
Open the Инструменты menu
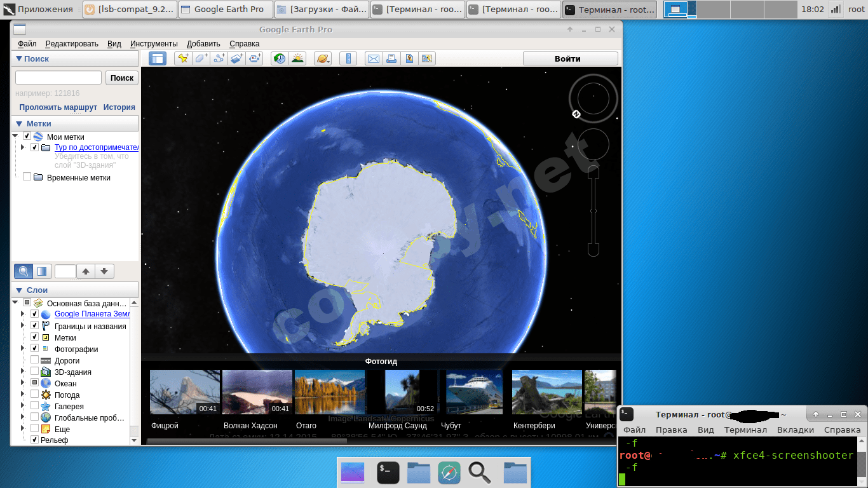(154, 44)
